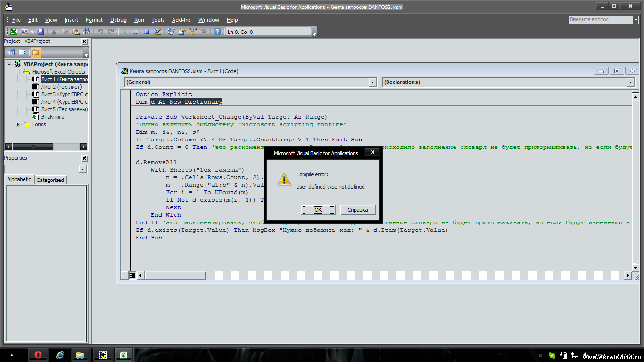Click the Reset stop square icon

tap(146, 32)
